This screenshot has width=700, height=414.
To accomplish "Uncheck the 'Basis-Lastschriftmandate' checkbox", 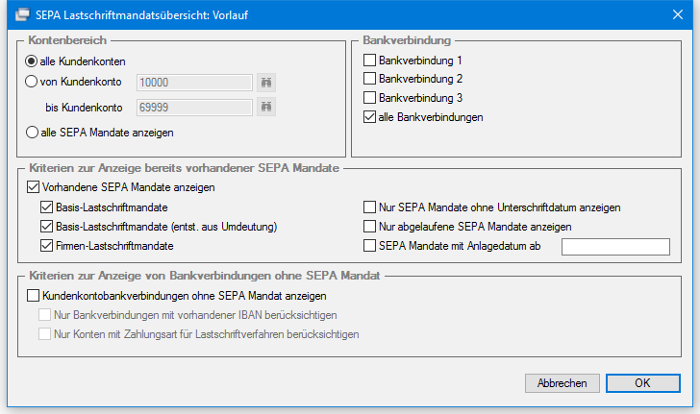I will [46, 207].
